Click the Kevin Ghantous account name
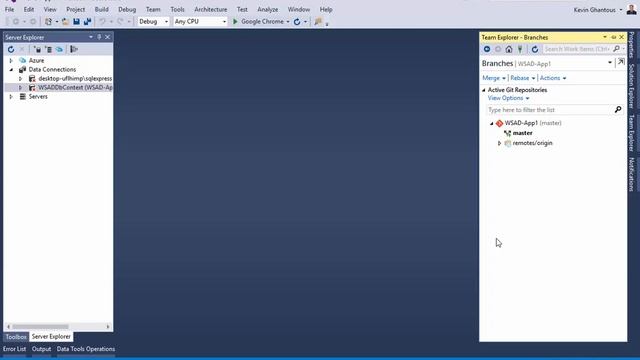Image resolution: width=640 pixels, height=360 pixels. [x=594, y=10]
